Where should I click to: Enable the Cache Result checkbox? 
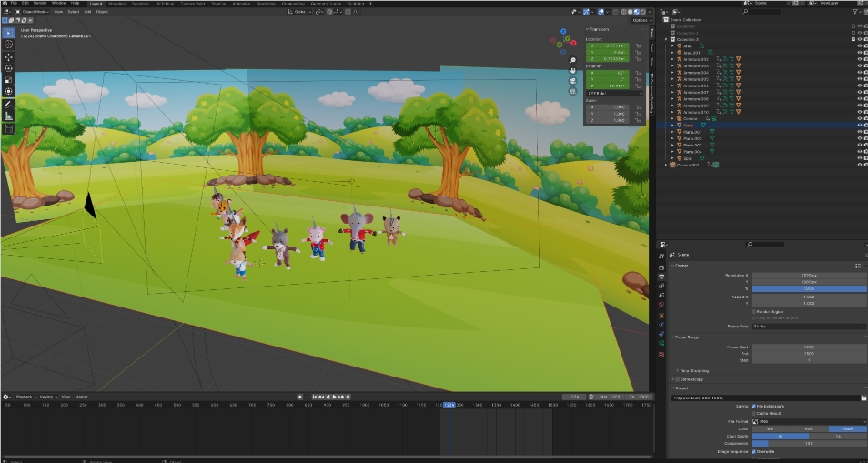pos(753,413)
